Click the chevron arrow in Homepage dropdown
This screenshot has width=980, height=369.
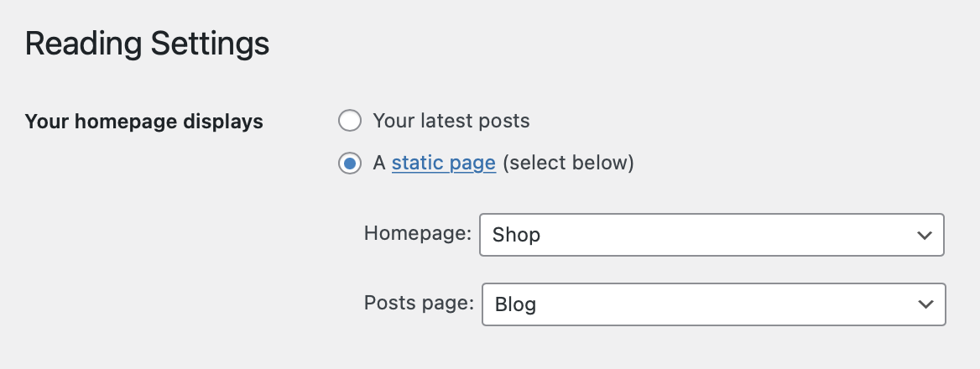pyautogui.click(x=925, y=235)
